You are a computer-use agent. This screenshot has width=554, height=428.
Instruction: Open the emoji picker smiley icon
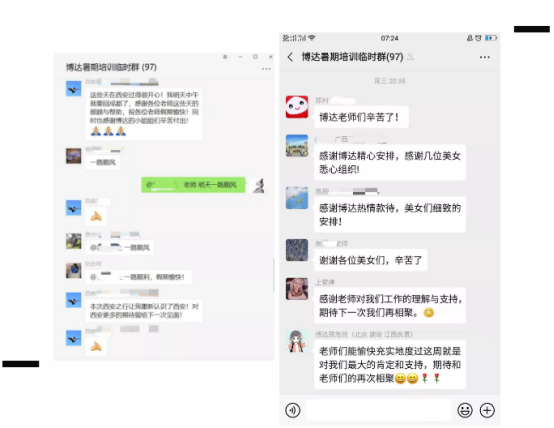[465, 410]
